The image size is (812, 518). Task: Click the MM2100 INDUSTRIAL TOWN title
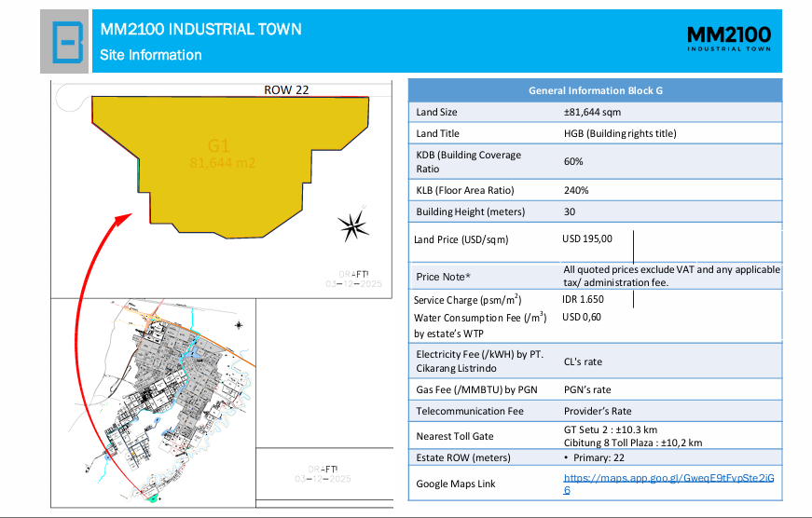point(201,29)
